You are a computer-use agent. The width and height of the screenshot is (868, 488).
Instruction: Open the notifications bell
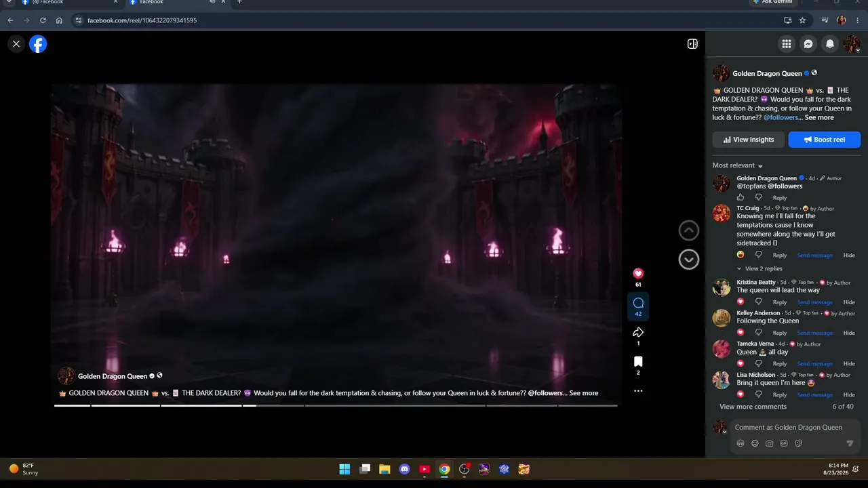830,44
